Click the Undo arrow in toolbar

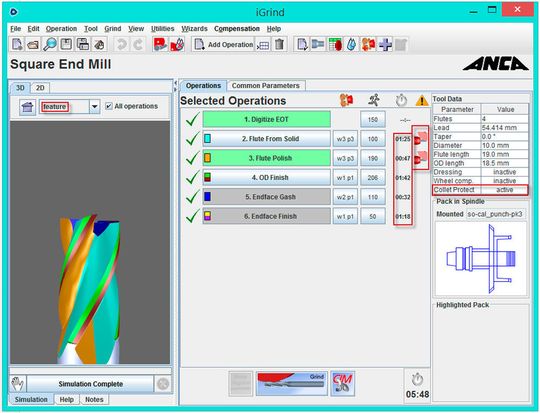click(121, 45)
